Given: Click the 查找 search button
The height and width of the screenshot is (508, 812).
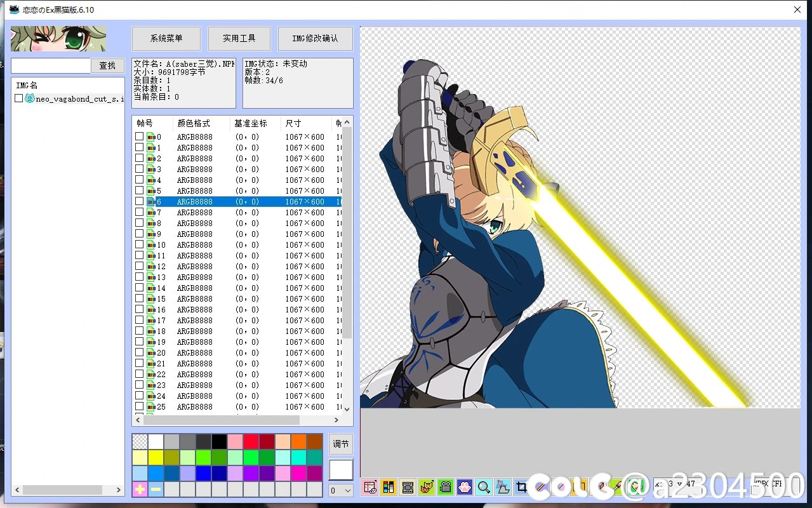Looking at the screenshot, I should pos(108,65).
